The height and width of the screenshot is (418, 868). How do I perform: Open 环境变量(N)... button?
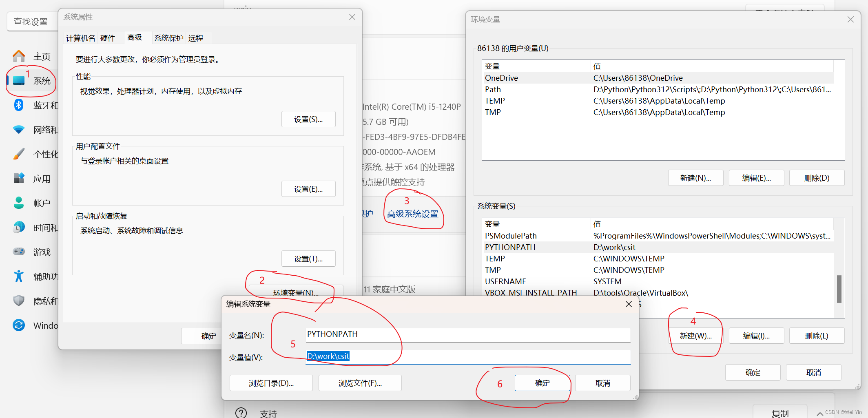click(x=296, y=291)
